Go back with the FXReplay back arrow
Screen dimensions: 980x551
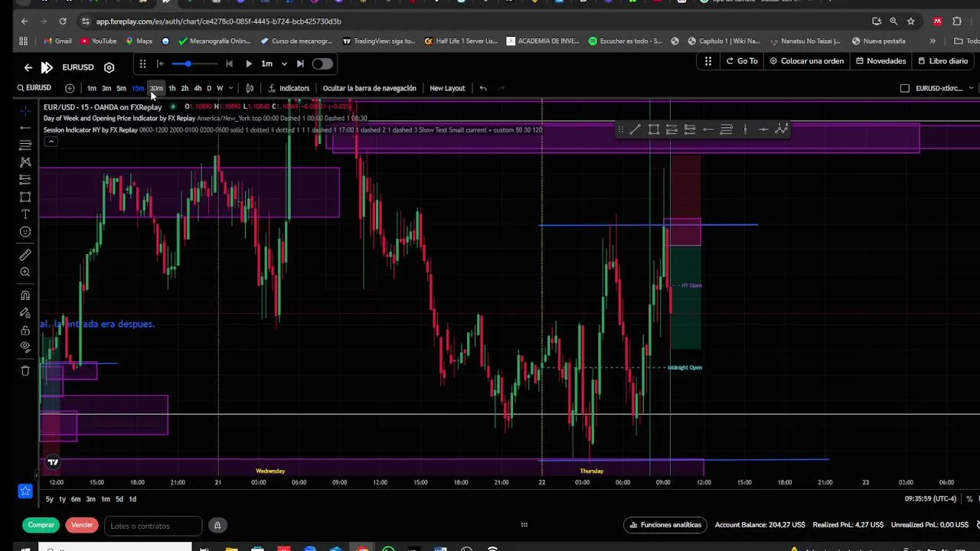point(28,67)
